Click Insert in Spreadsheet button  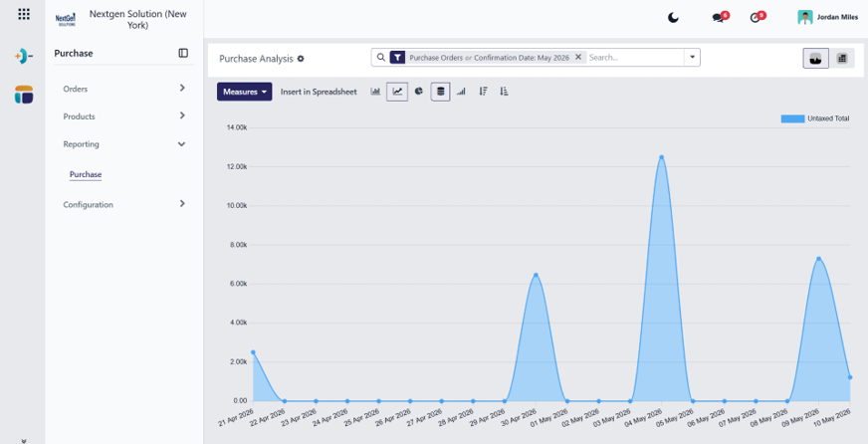point(319,92)
